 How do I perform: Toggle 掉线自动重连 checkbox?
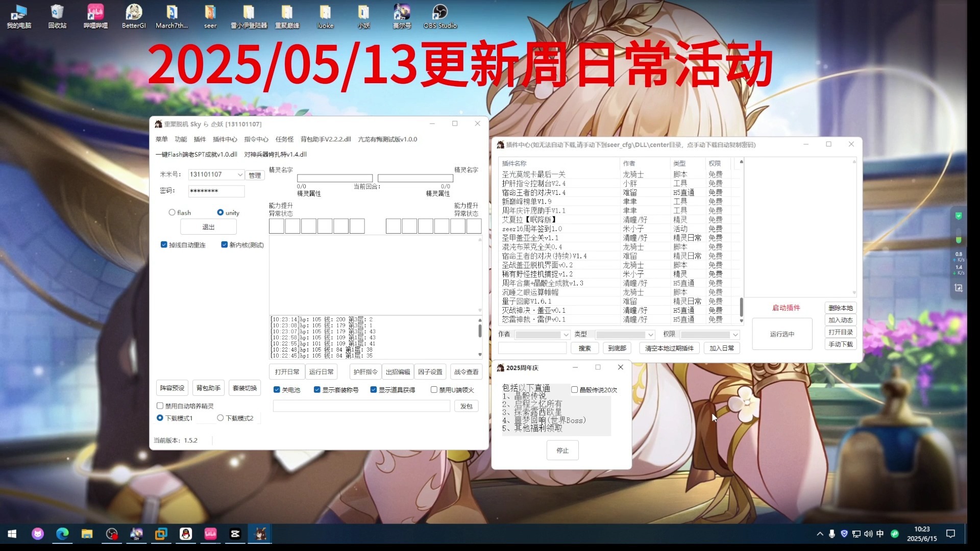pyautogui.click(x=164, y=245)
